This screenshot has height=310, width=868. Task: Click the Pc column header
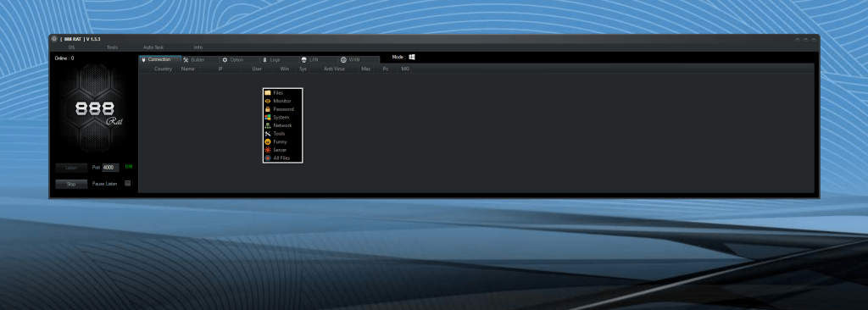386,69
